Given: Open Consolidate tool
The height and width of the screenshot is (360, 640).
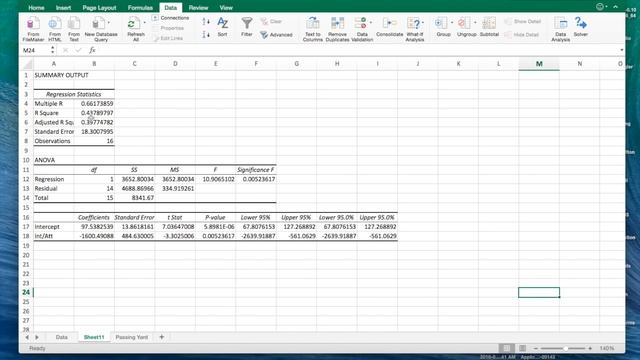Looking at the screenshot, I should (389, 27).
